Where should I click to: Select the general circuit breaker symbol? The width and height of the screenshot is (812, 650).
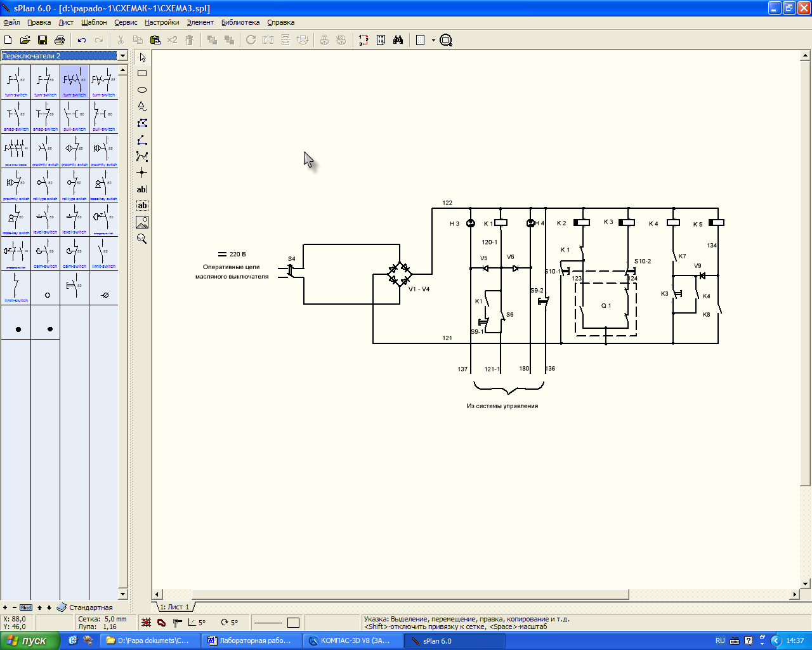16,150
